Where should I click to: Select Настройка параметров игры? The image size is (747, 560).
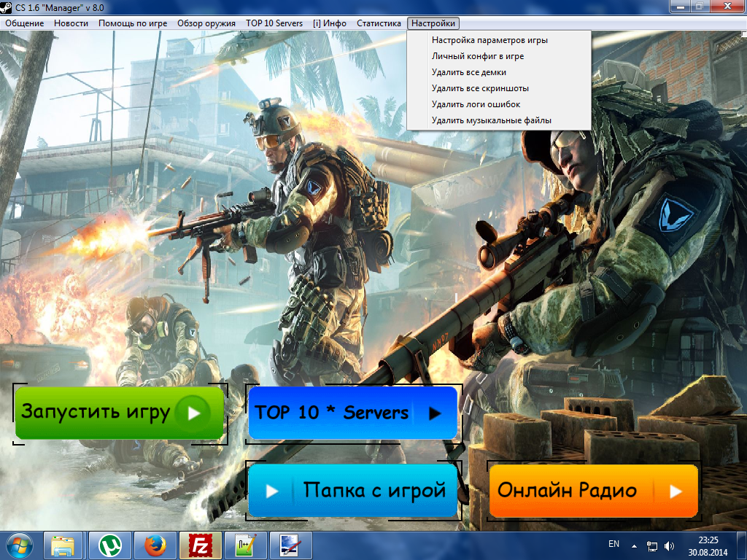(x=499, y=40)
